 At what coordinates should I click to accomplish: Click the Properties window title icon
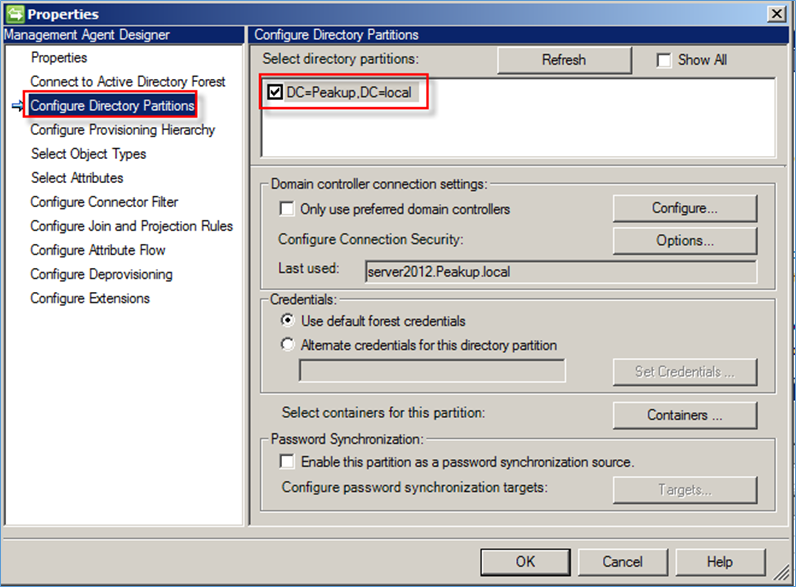(x=15, y=14)
